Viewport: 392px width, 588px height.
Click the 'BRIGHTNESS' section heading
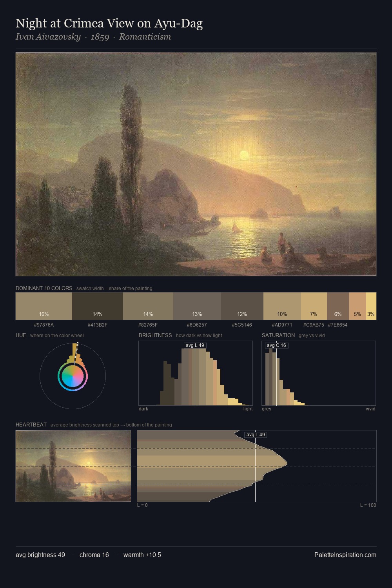(x=155, y=335)
